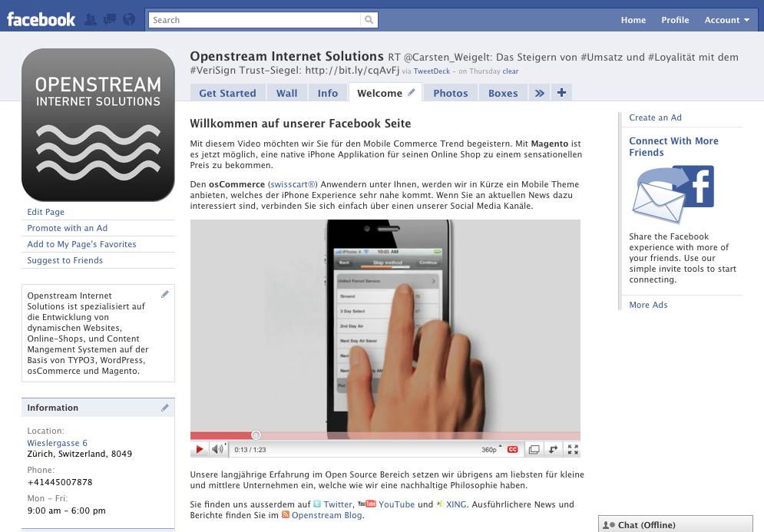Toggle the video pop-out window button
Screen dimensions: 764x532
tap(534, 449)
